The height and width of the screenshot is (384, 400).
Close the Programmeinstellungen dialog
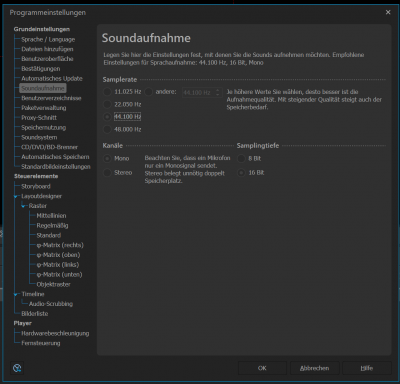(x=388, y=12)
